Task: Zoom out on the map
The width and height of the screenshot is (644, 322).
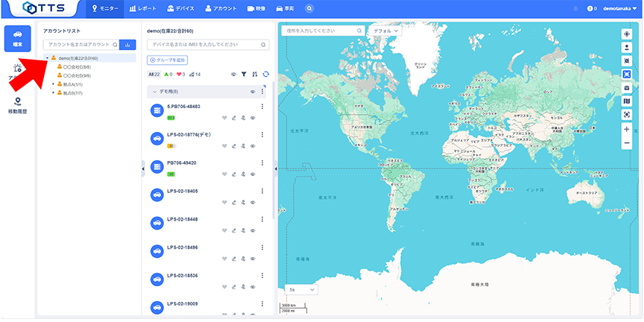Action: pyautogui.click(x=626, y=142)
